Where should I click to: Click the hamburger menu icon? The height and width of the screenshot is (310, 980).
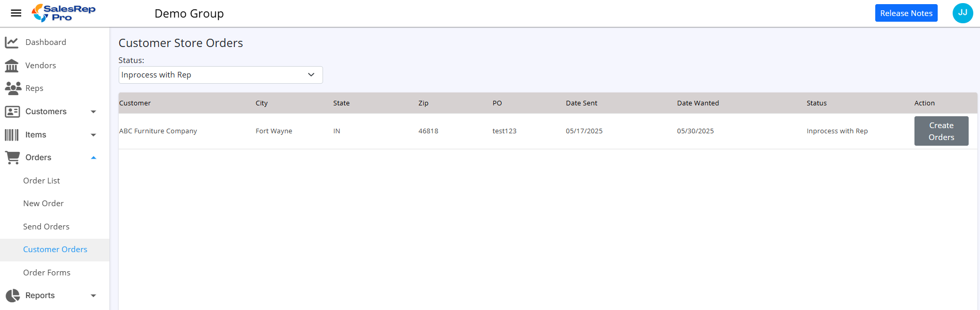(x=16, y=13)
